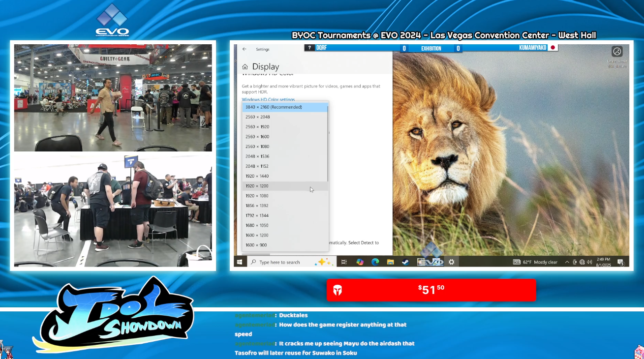Click the wallpaper info icon on desktop

617,51
